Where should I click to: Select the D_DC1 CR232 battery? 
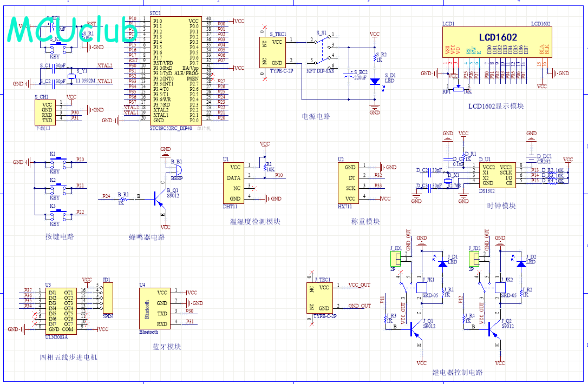(x=531, y=158)
